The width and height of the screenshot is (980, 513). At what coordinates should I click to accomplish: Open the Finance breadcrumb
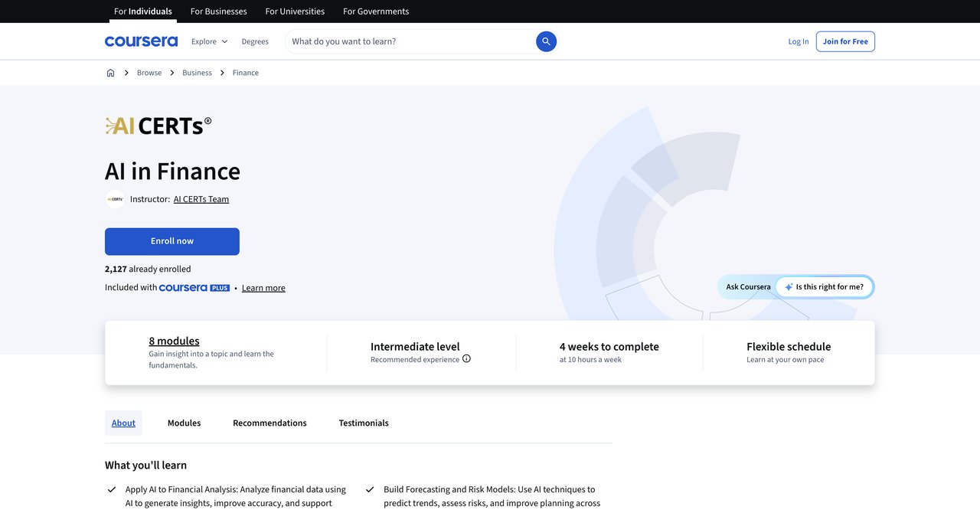(x=246, y=73)
